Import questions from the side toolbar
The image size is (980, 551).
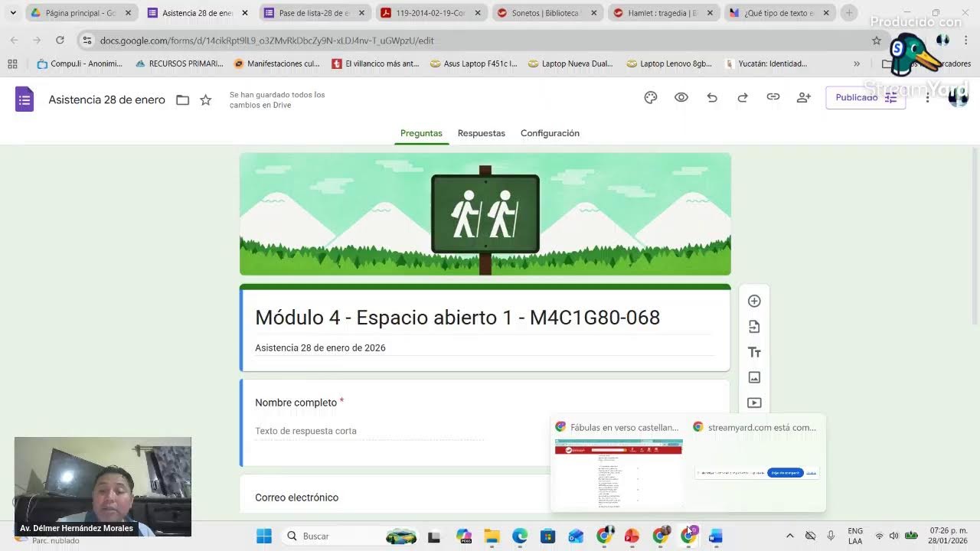click(x=754, y=327)
